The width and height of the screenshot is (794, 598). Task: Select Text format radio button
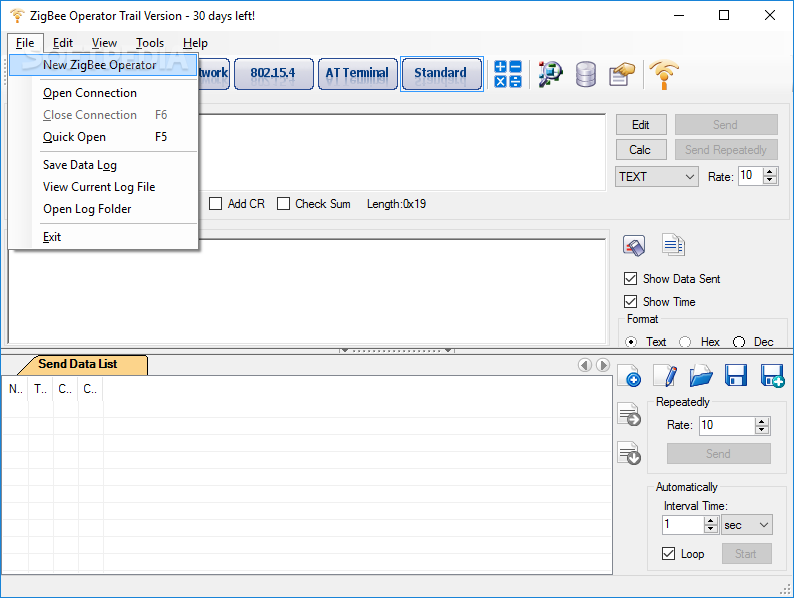(x=631, y=342)
